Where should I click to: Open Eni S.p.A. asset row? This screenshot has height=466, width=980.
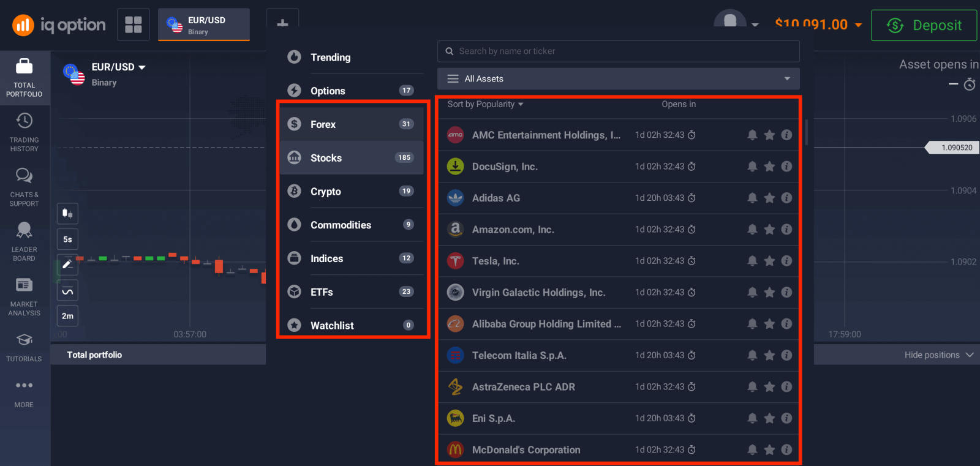tap(619, 418)
